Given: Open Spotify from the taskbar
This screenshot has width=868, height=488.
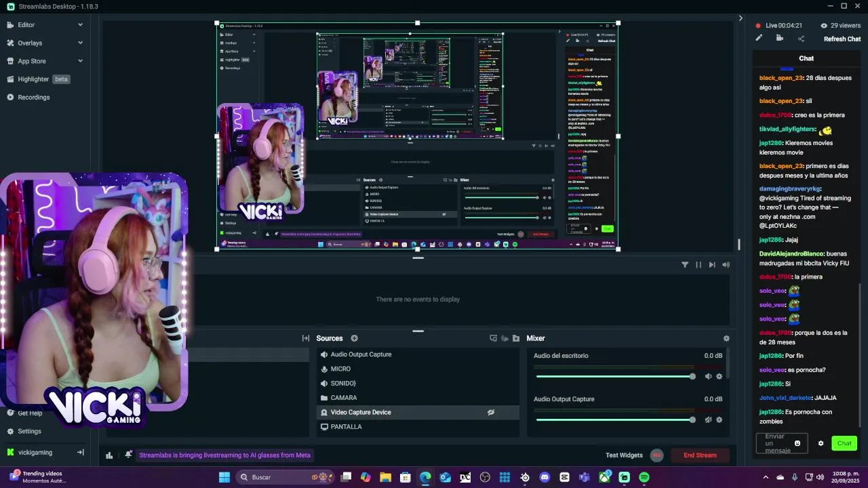Looking at the screenshot, I should point(644,477).
